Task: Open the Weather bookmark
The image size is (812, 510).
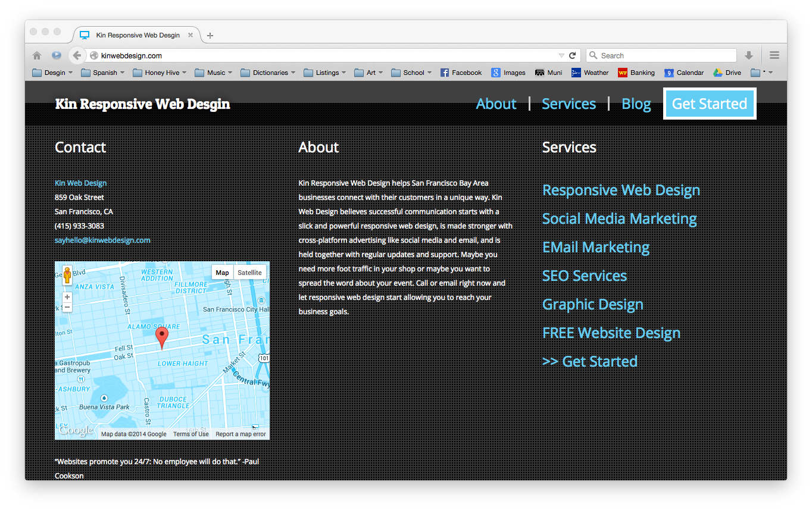Action: [x=590, y=73]
